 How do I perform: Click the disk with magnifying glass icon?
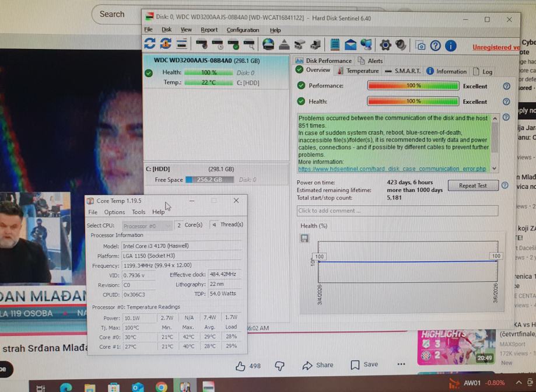pos(249,44)
